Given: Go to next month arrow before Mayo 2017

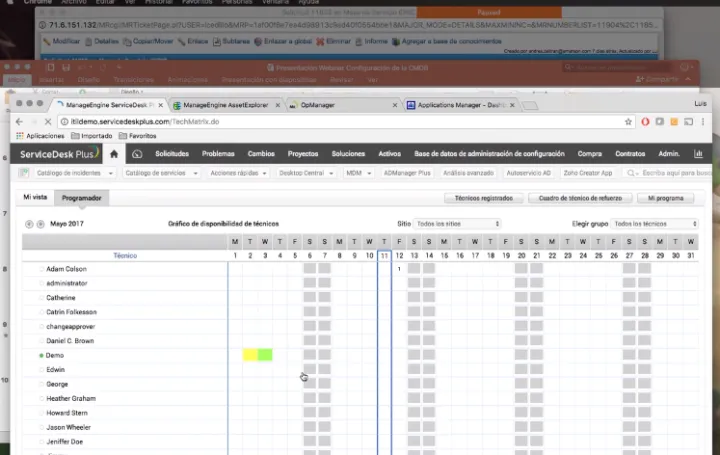Looking at the screenshot, I should [40, 224].
